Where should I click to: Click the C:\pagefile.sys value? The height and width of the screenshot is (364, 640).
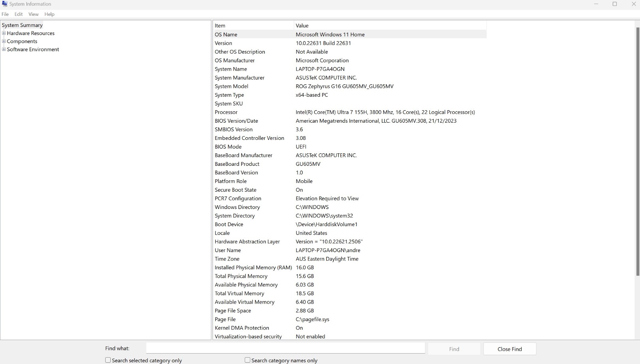pyautogui.click(x=312, y=319)
